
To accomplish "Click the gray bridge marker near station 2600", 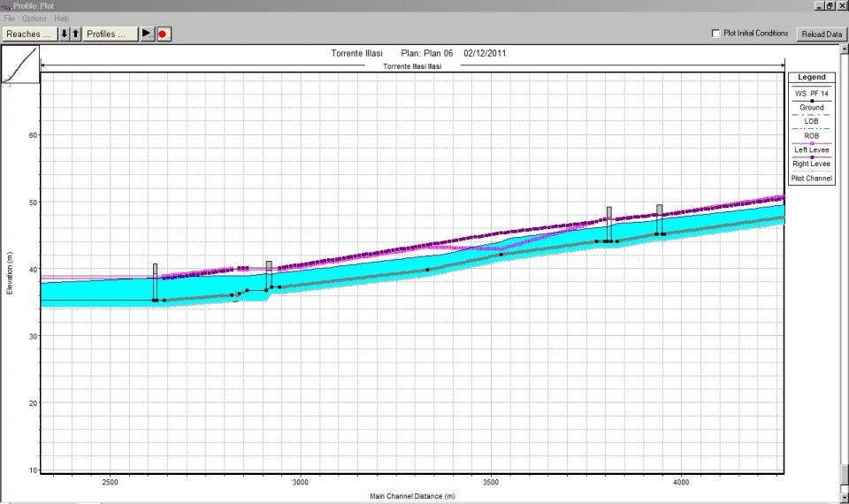I will pyautogui.click(x=155, y=269).
